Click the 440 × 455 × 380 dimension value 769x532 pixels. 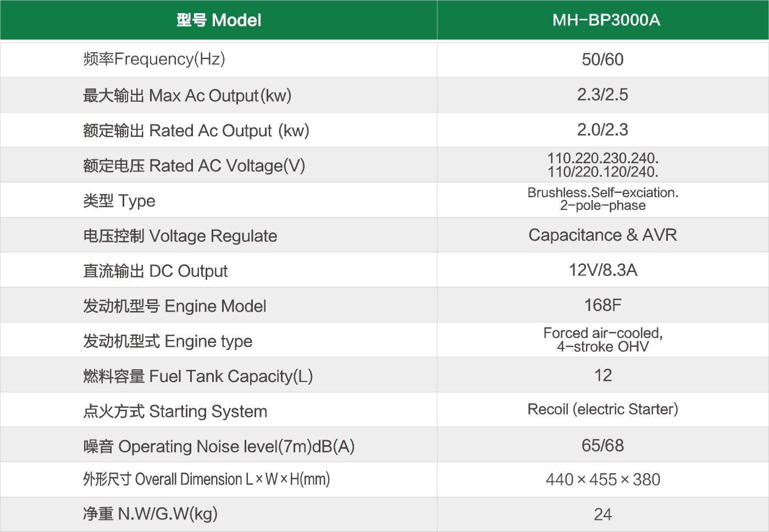(x=602, y=480)
